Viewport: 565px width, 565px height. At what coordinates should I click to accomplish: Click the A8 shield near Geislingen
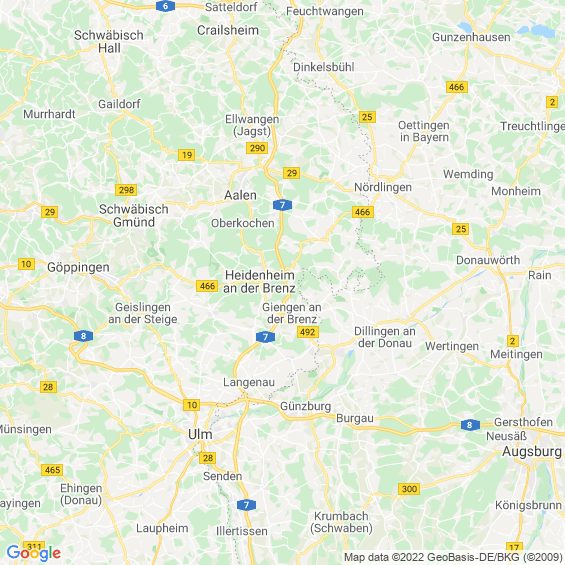(83, 336)
